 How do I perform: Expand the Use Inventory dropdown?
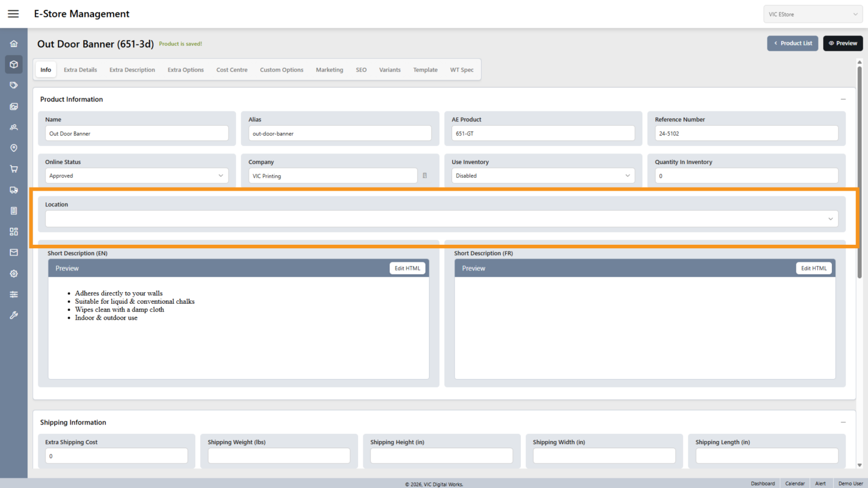543,176
